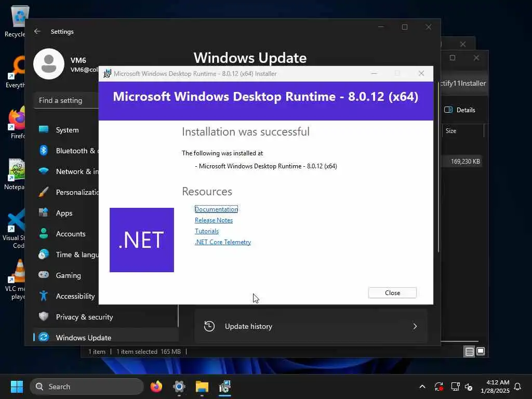Open the clock showing 4:12 AM
The height and width of the screenshot is (399, 532).
(495, 387)
